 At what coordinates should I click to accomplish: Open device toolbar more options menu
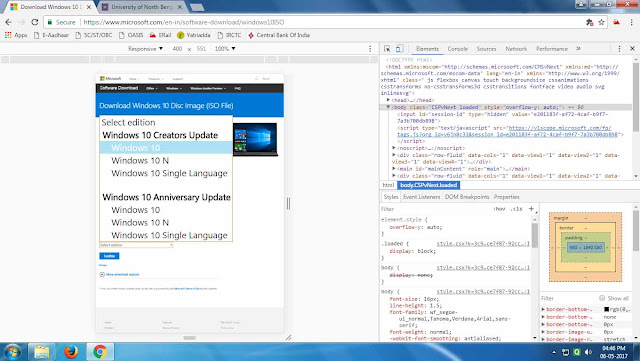(370, 49)
